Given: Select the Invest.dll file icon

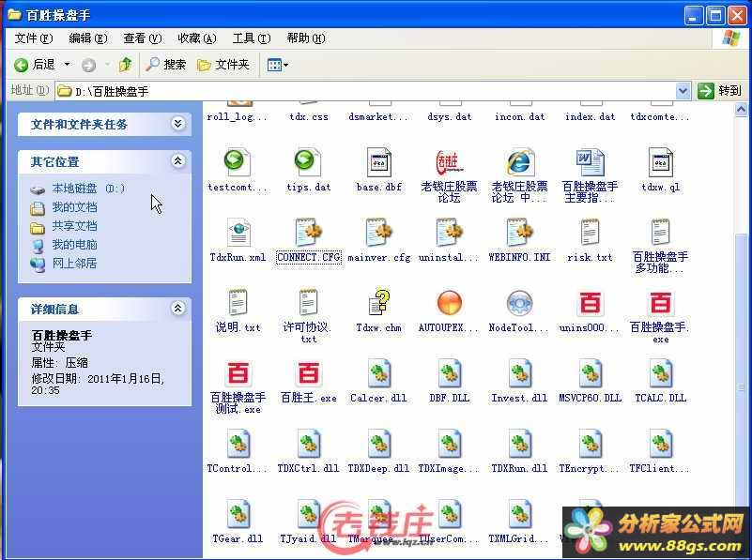Looking at the screenshot, I should click(520, 373).
